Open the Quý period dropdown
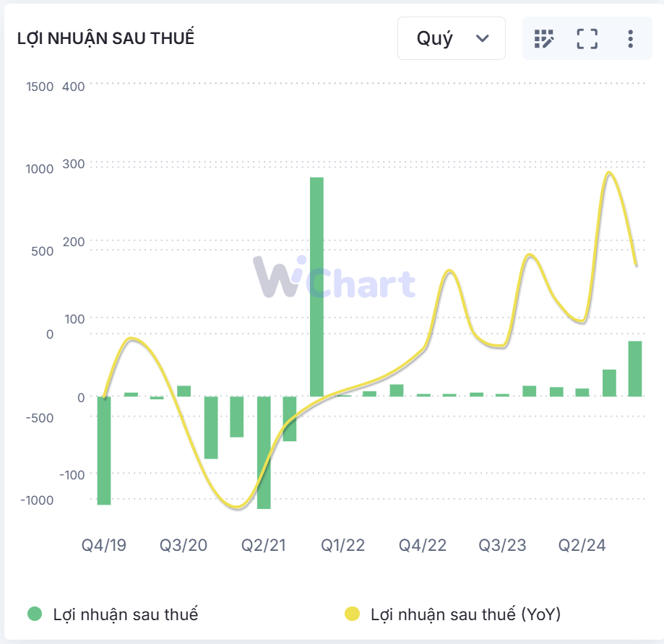The height and width of the screenshot is (644, 664). point(452,38)
